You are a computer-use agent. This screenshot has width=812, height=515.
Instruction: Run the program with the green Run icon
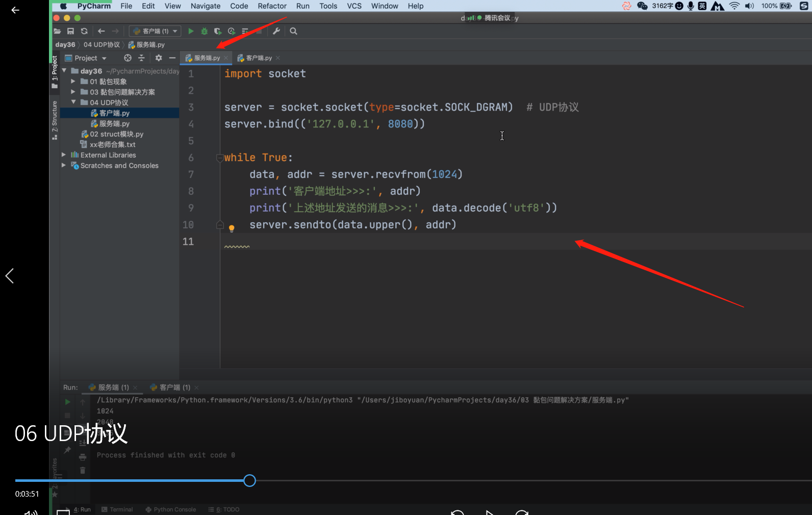(x=191, y=31)
